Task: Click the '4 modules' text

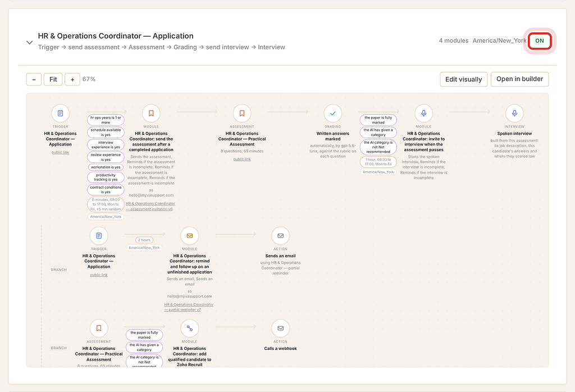Action: tap(454, 40)
